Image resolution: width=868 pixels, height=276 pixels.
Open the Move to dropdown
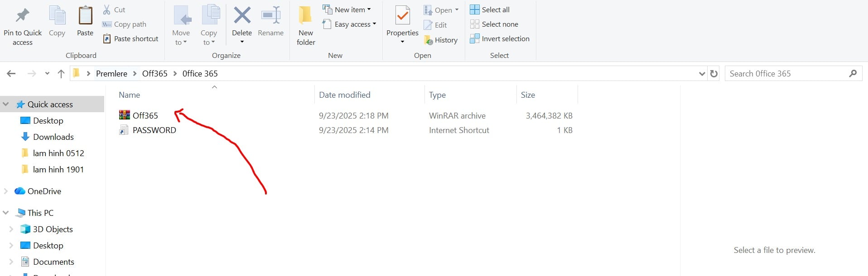point(181,38)
